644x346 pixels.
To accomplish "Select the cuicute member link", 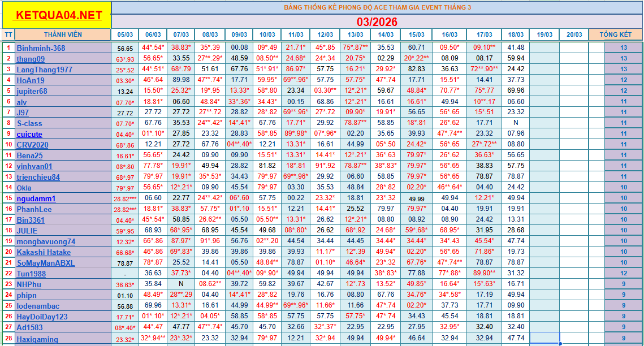I will click(29, 134).
